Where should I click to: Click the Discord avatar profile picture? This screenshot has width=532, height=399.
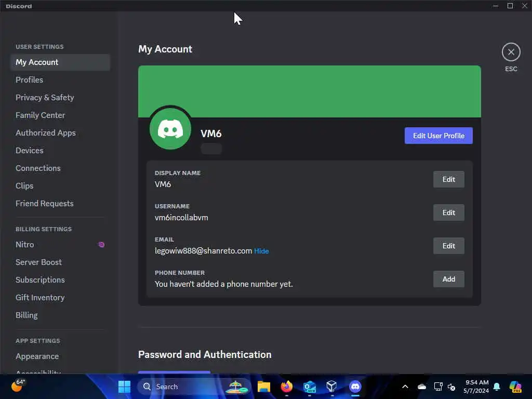[x=170, y=129]
